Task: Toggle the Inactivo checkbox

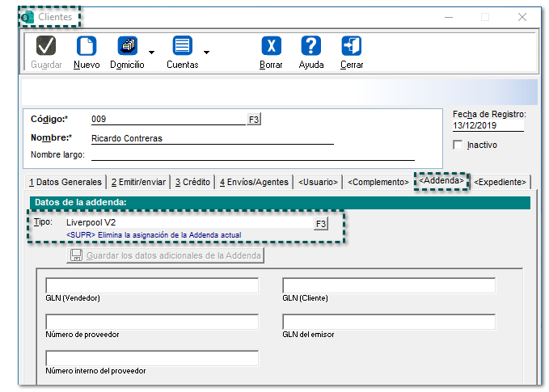Action: coord(458,145)
